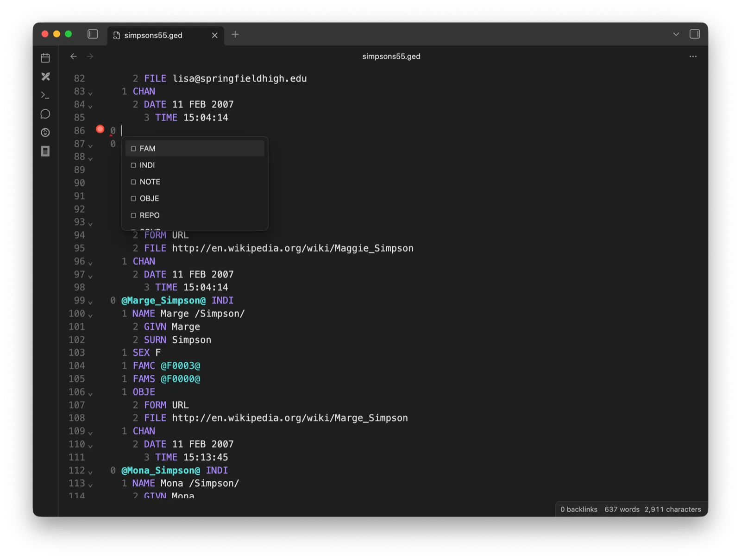741x560 pixels.
Task: Collapse the fold arrow at line 84
Action: 90,106
